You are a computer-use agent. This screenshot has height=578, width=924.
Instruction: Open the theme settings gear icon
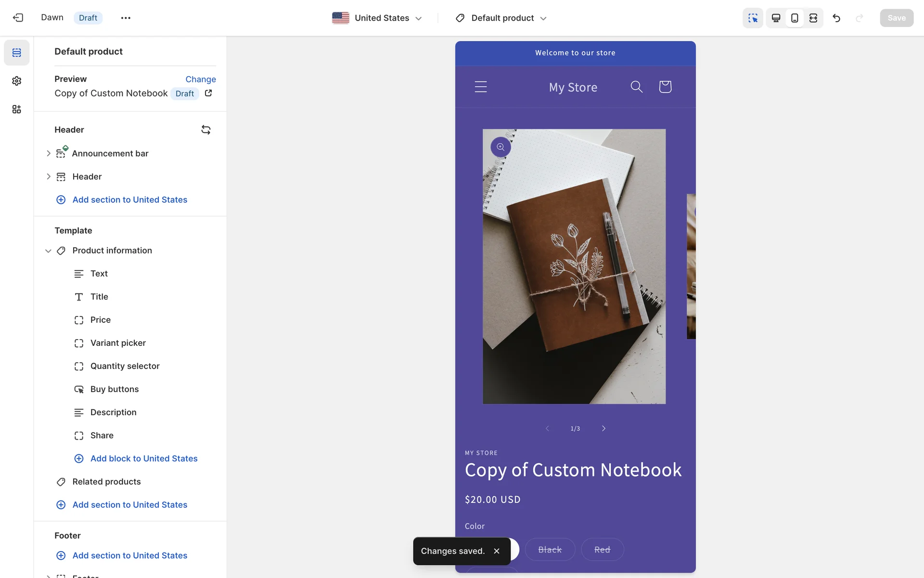[17, 81]
